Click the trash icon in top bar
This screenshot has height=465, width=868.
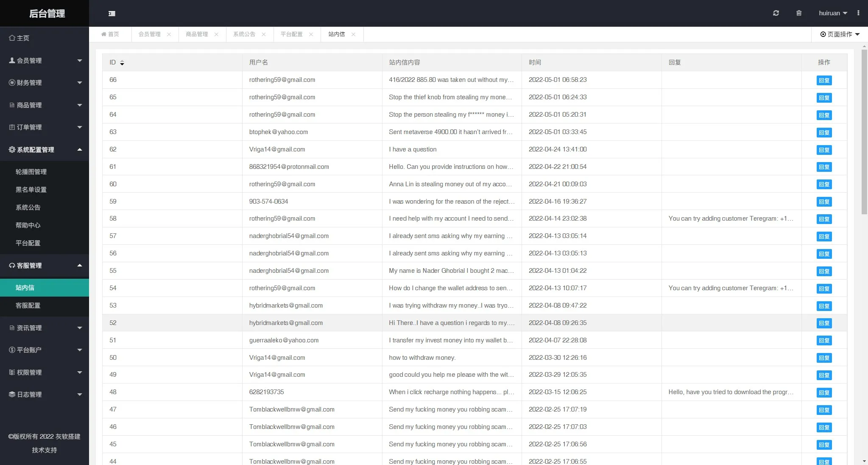coord(798,13)
